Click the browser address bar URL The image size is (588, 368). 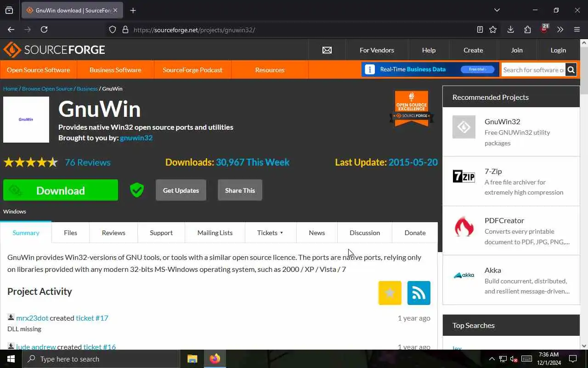click(194, 30)
